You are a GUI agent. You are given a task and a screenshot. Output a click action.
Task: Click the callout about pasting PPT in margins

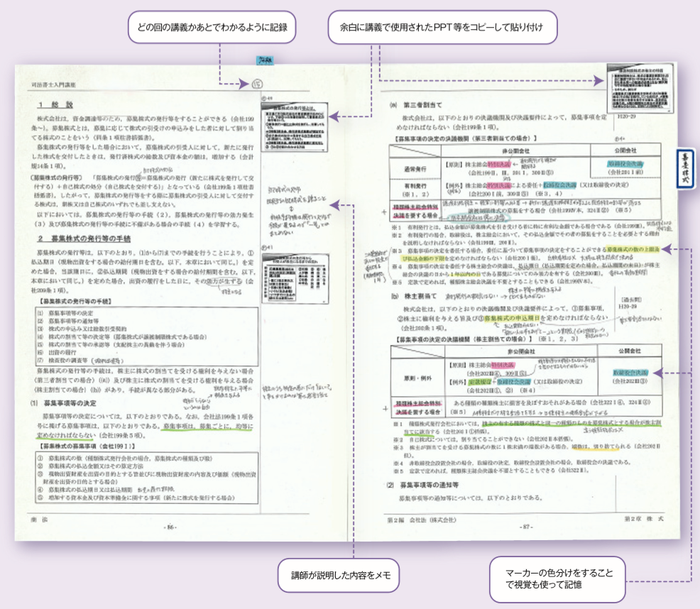click(442, 26)
